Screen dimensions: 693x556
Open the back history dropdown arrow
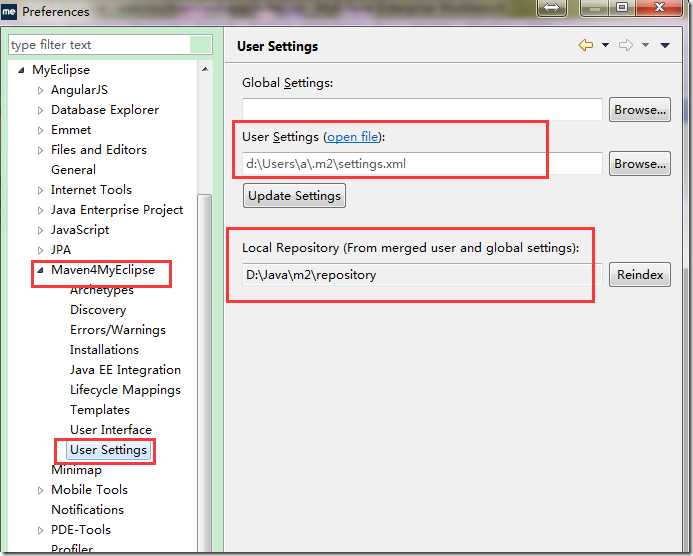coord(605,45)
